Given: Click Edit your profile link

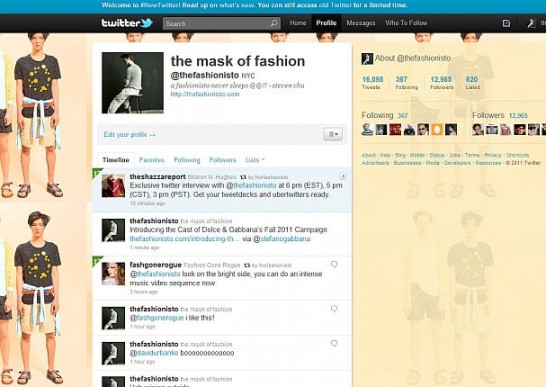Looking at the screenshot, I should (x=130, y=134).
